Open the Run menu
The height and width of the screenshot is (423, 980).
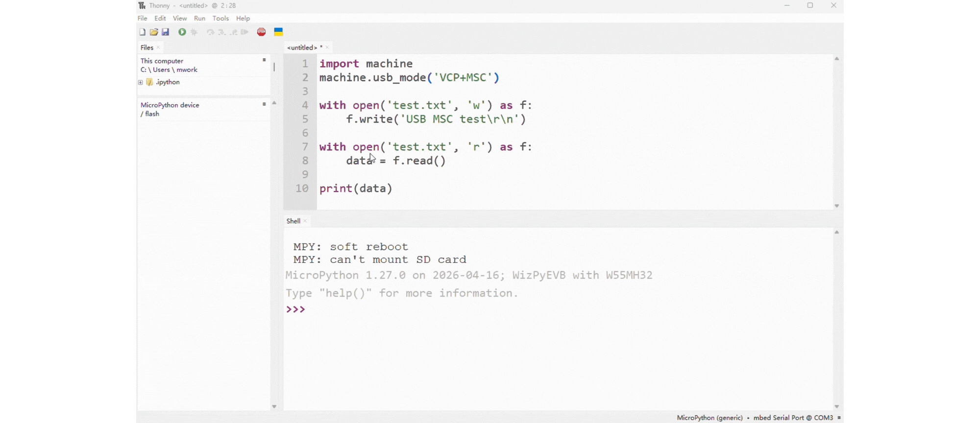coord(200,18)
